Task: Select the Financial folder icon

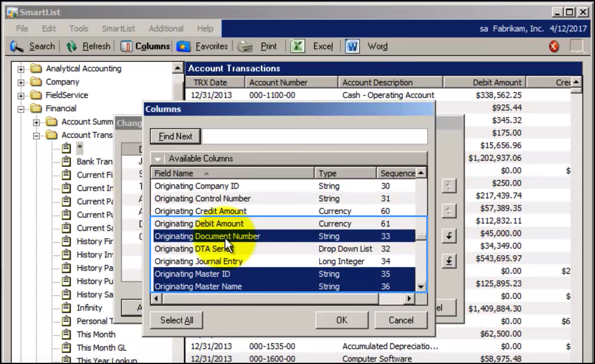Action: pyautogui.click(x=36, y=109)
